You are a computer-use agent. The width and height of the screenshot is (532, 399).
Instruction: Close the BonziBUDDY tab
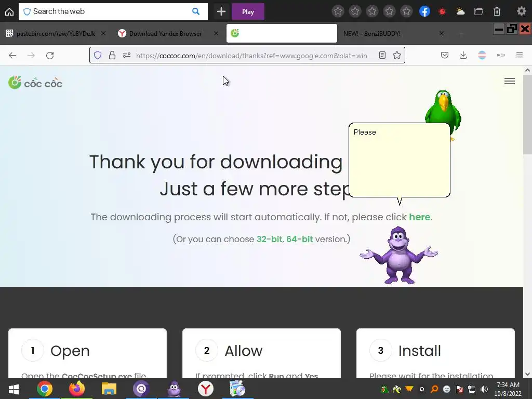(x=442, y=33)
